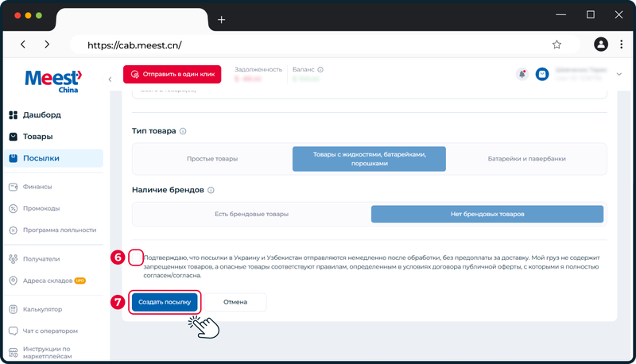This screenshot has height=364, width=636.
Task: Click the agreement text paragraph
Action: tap(371, 267)
